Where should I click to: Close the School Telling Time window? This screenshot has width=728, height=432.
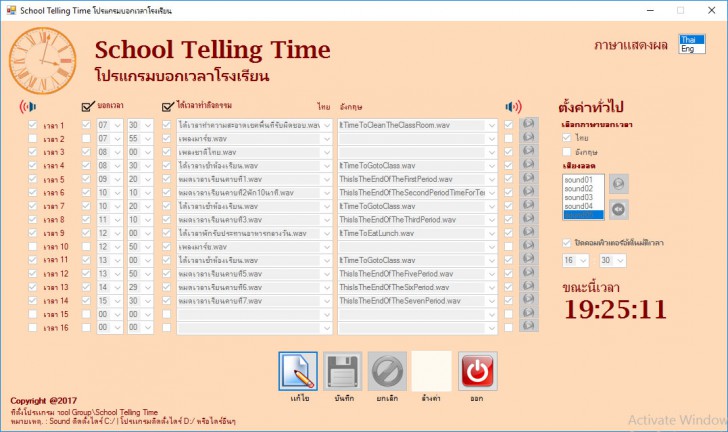(711, 10)
